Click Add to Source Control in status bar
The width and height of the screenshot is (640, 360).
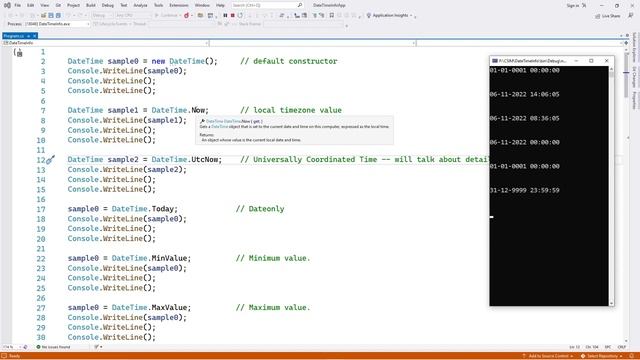[x=547, y=356]
